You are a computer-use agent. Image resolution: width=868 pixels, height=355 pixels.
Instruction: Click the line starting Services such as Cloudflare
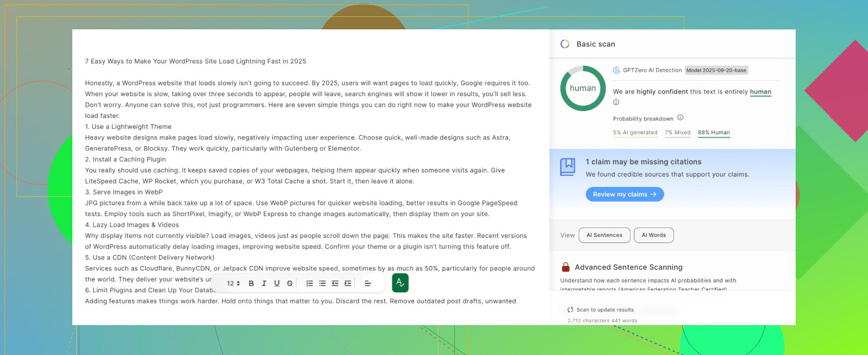tap(310, 269)
